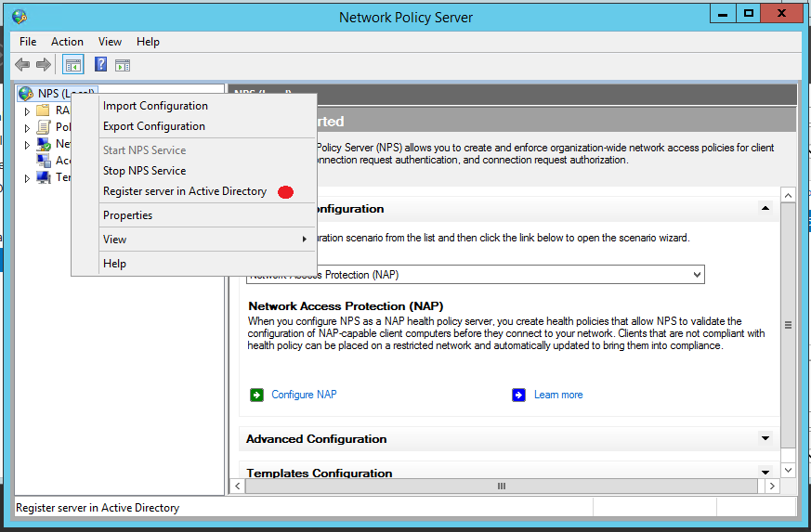Click the Network Access Protection (NAP) heading
811x532 pixels.
point(346,306)
